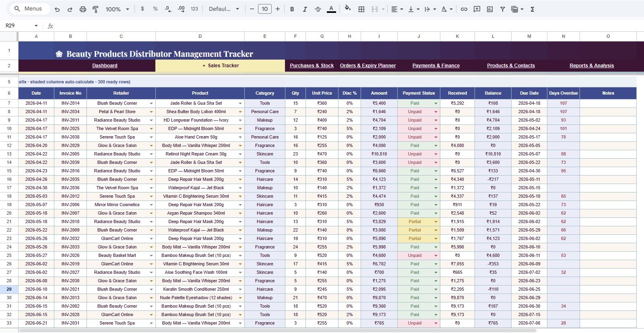Image resolution: width=644 pixels, height=333 pixels.
Task: Open Payment Status dropdown for INV-2018 Partial
Action: pyautogui.click(x=436, y=222)
